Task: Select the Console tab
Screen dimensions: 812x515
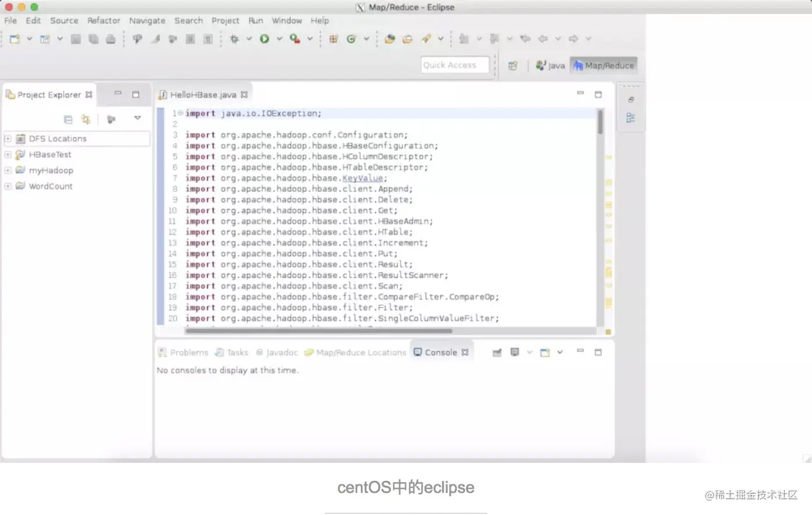Action: tap(441, 352)
